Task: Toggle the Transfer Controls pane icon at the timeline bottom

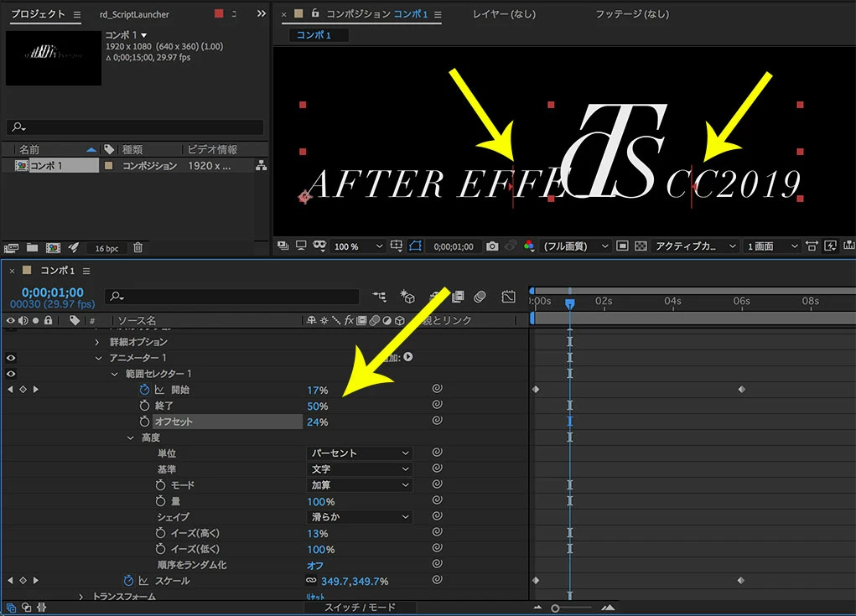Action: point(26,608)
